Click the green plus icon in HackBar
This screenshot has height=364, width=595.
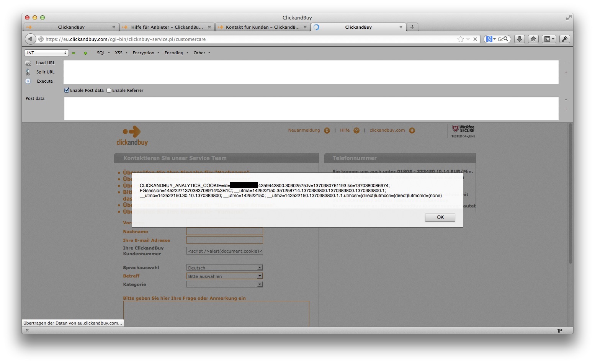(85, 53)
